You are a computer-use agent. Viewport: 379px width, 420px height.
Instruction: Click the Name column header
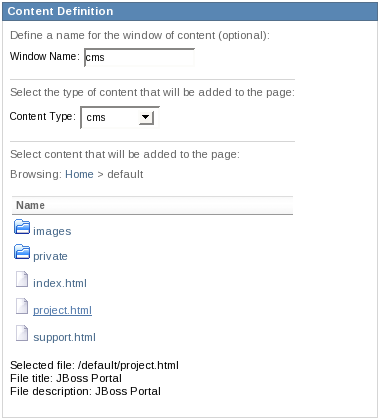point(152,205)
